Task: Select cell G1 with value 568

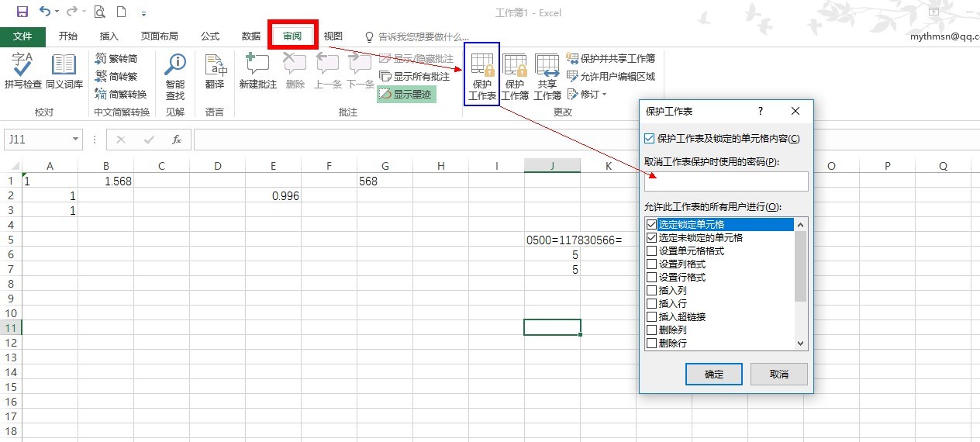Action: coord(385,181)
